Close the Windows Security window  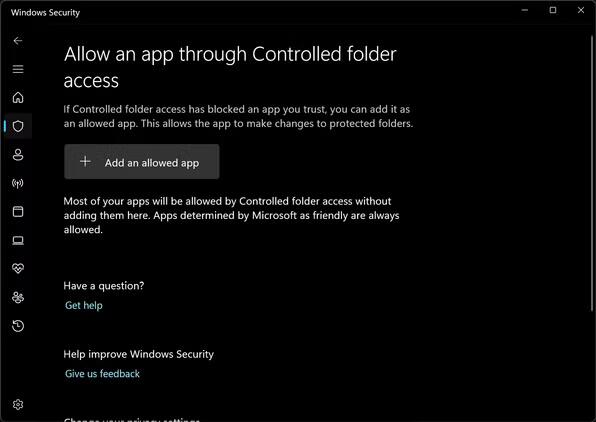click(x=581, y=10)
